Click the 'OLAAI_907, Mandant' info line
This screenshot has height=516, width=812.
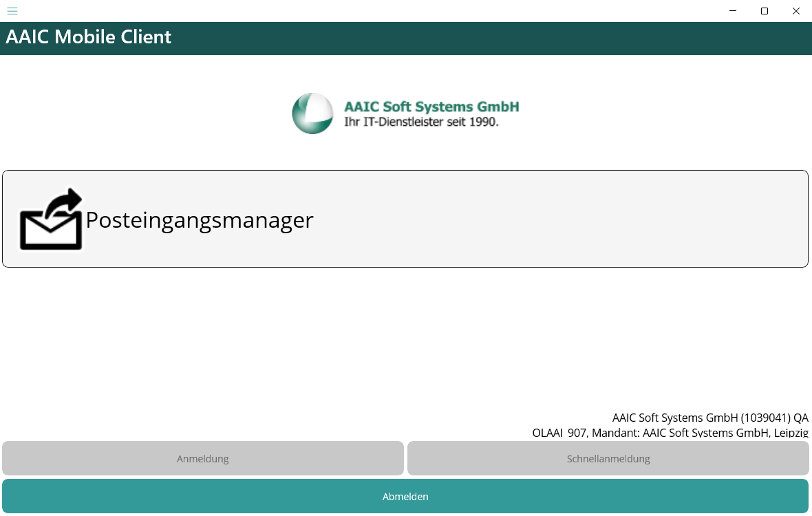pos(670,433)
